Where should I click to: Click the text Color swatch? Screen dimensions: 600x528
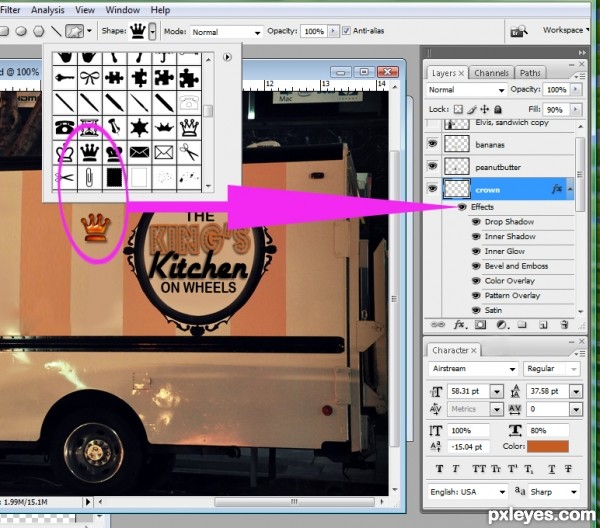point(548,447)
